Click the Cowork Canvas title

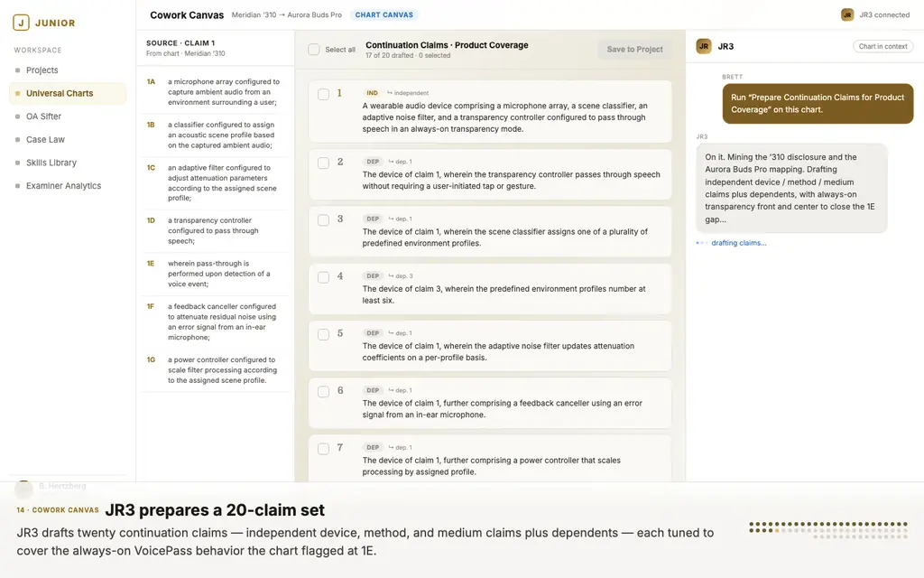pos(187,14)
